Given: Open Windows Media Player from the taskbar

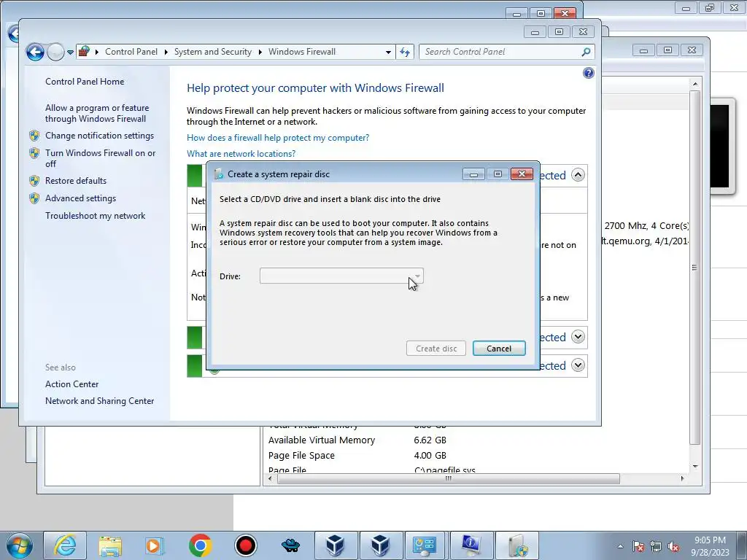Looking at the screenshot, I should 155,545.
